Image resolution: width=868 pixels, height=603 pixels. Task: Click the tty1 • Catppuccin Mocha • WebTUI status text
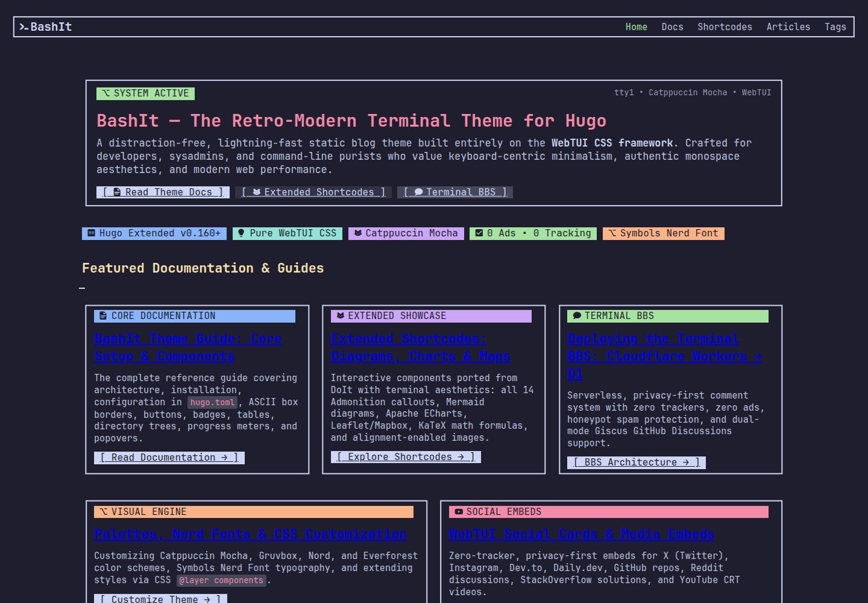pos(693,93)
